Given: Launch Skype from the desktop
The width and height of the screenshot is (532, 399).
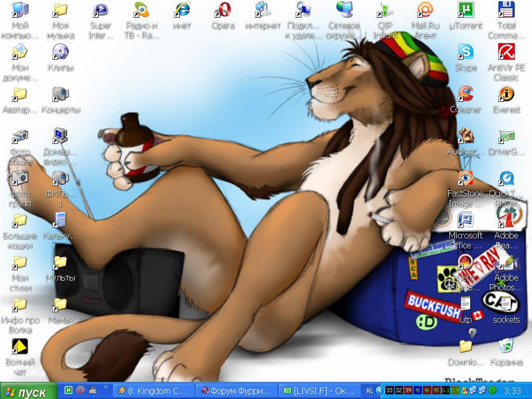Looking at the screenshot, I should pos(465,52).
